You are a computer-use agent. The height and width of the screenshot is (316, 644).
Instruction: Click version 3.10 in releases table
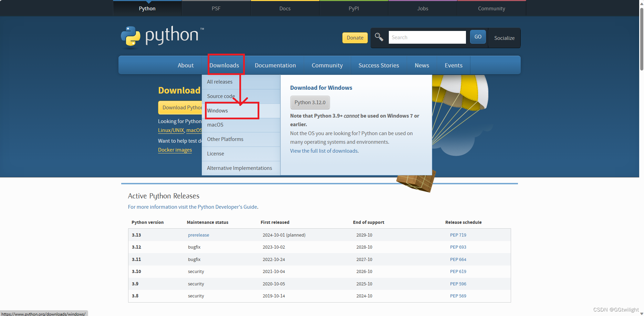(136, 272)
